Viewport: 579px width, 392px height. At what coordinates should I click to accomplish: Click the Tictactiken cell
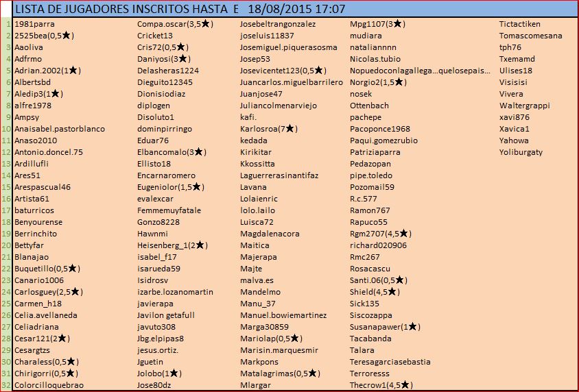[x=521, y=24]
